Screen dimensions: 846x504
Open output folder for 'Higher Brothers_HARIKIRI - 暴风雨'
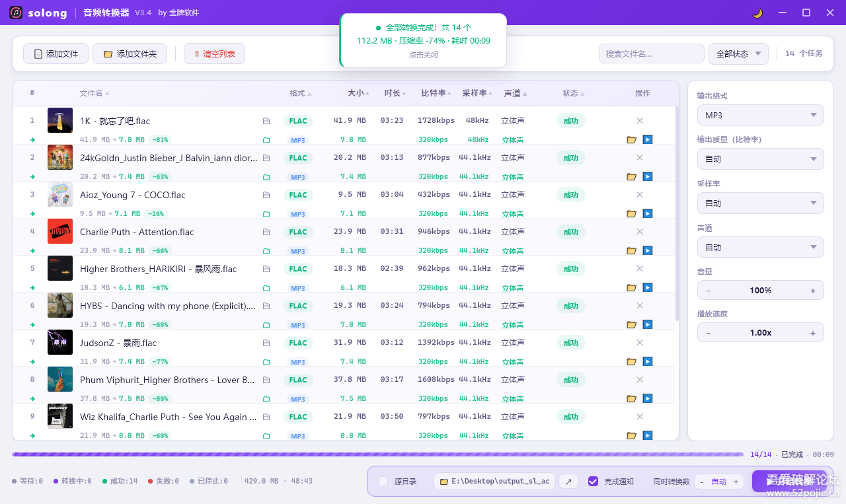631,287
